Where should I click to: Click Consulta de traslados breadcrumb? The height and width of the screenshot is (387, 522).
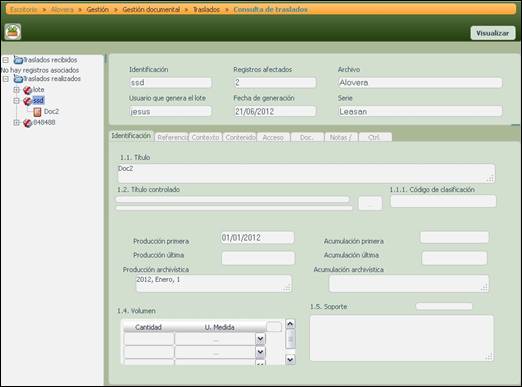[270, 9]
